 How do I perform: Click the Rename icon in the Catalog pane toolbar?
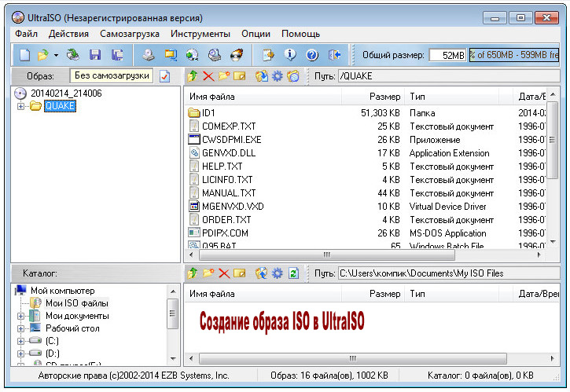click(240, 273)
